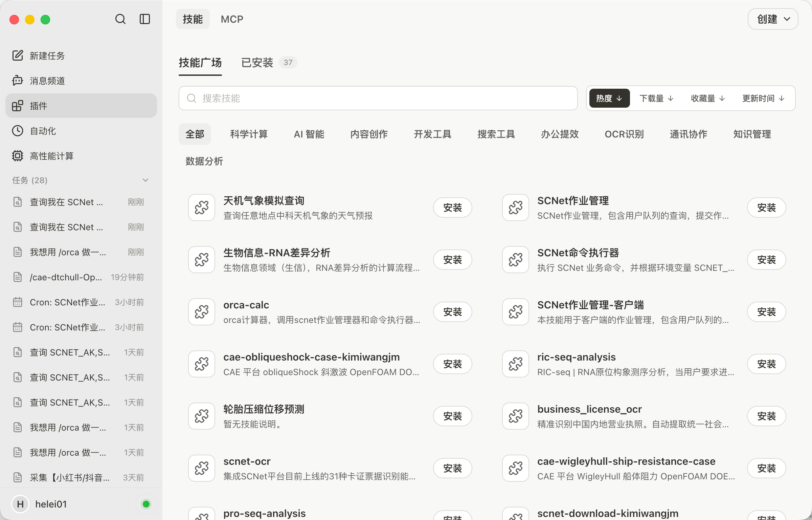
Task: Click the puzzle icon for SCNet作业管理
Action: coord(516,208)
